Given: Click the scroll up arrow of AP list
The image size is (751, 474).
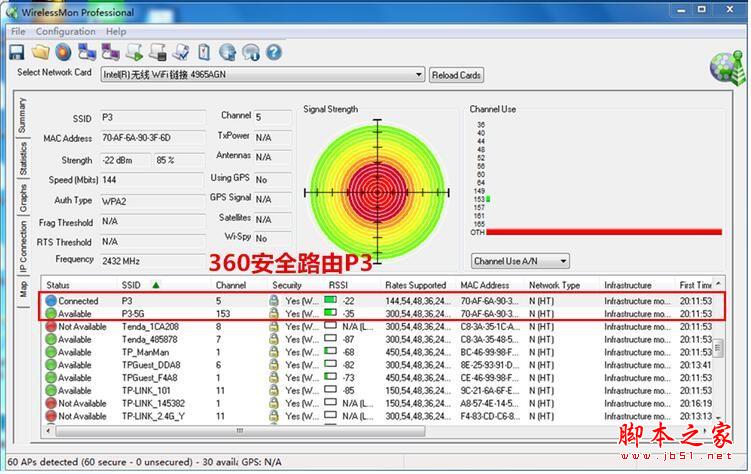Looking at the screenshot, I should click(x=718, y=283).
